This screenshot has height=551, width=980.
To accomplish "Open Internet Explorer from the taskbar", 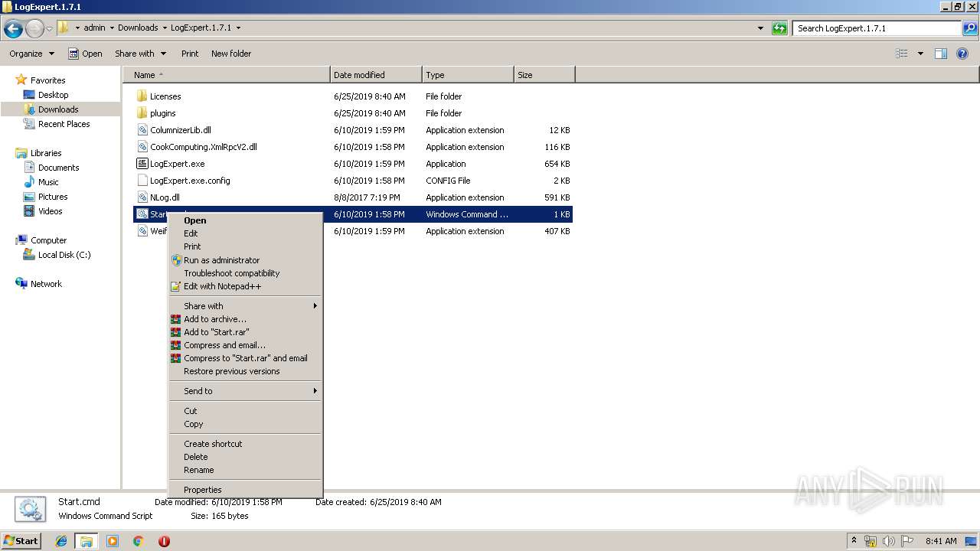I will (62, 541).
